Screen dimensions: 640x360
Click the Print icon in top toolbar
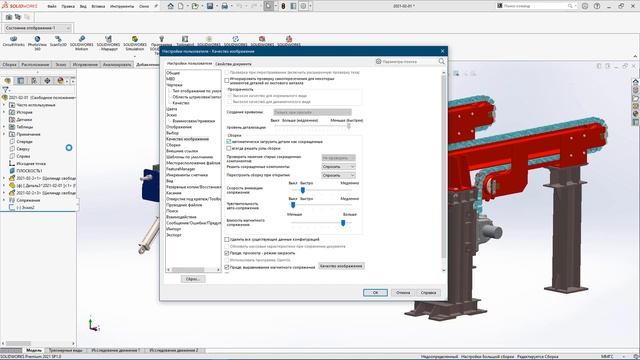point(224,6)
